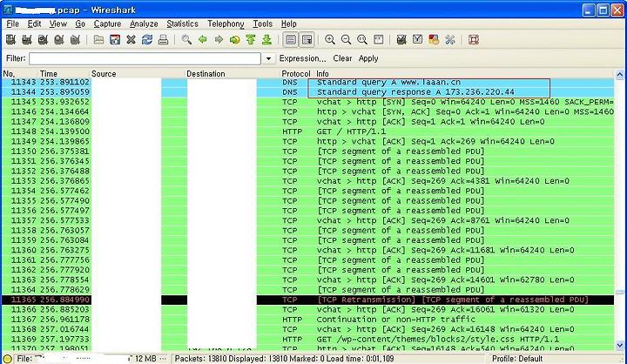Open the Capture menu

pos(107,24)
